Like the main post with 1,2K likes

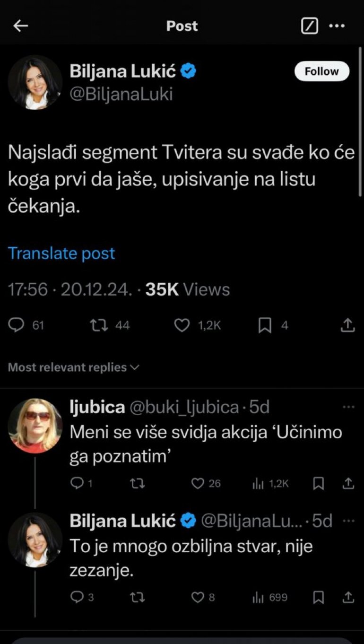tap(182, 325)
